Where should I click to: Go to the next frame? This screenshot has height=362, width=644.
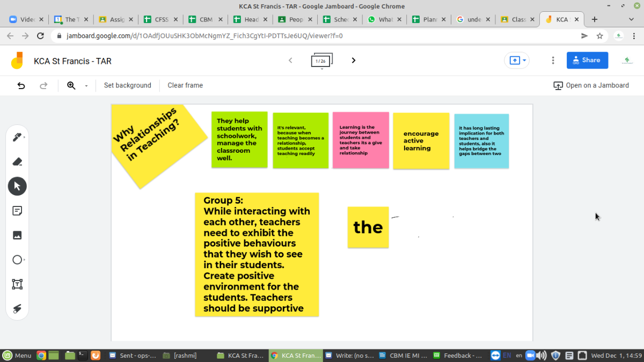coord(353,60)
